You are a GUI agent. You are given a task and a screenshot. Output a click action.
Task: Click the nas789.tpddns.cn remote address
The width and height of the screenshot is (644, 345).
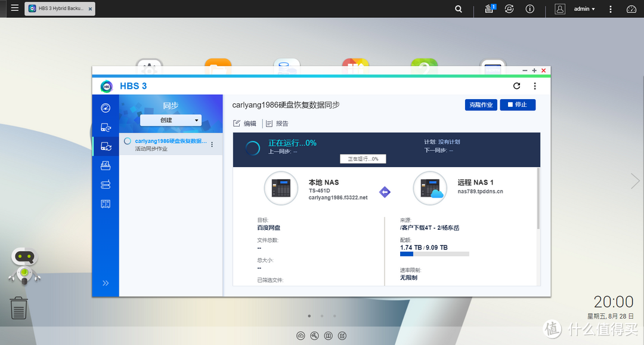(480, 191)
